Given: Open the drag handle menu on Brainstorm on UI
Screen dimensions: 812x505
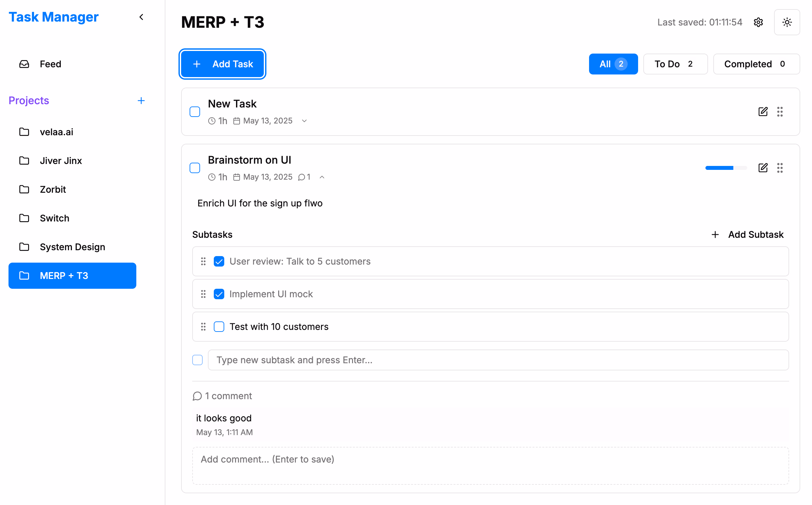Looking at the screenshot, I should (x=780, y=168).
